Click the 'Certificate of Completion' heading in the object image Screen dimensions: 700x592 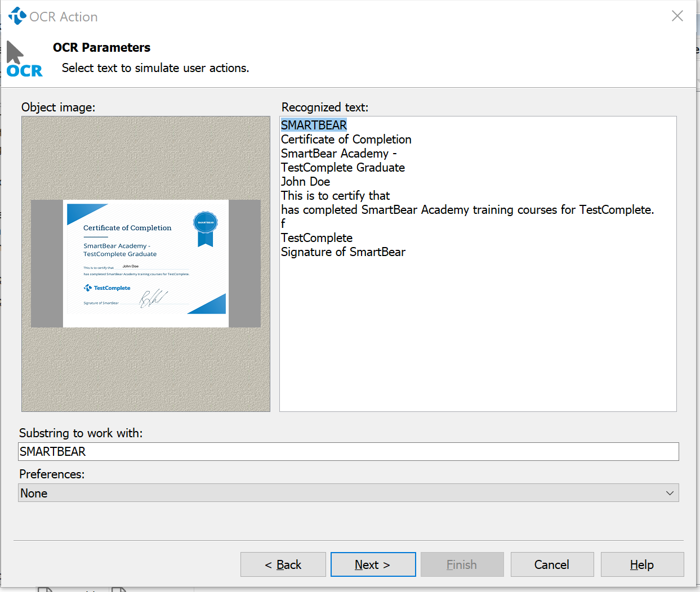point(127,228)
